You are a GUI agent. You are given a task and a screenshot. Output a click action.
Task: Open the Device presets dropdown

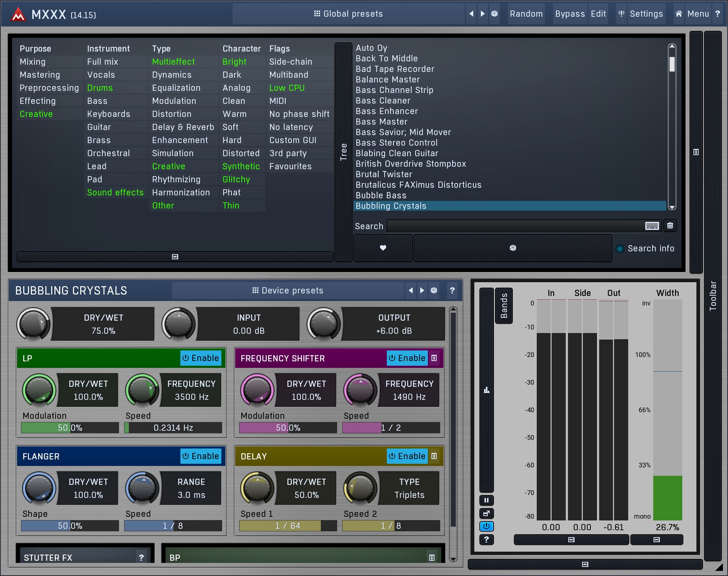pyautogui.click(x=288, y=291)
